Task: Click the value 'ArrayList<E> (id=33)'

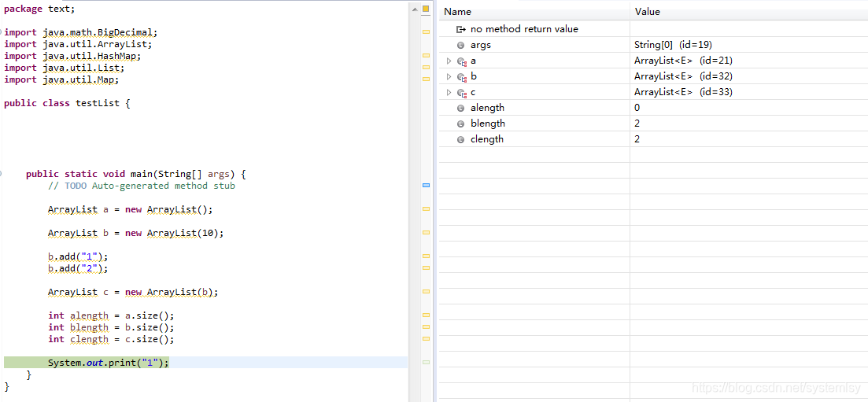Action: coord(684,93)
